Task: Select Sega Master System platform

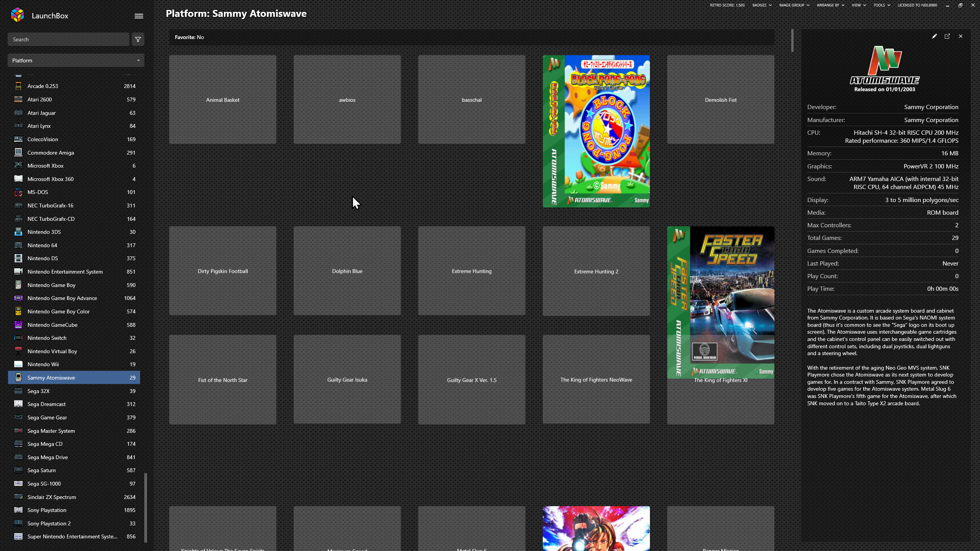Action: (74, 431)
